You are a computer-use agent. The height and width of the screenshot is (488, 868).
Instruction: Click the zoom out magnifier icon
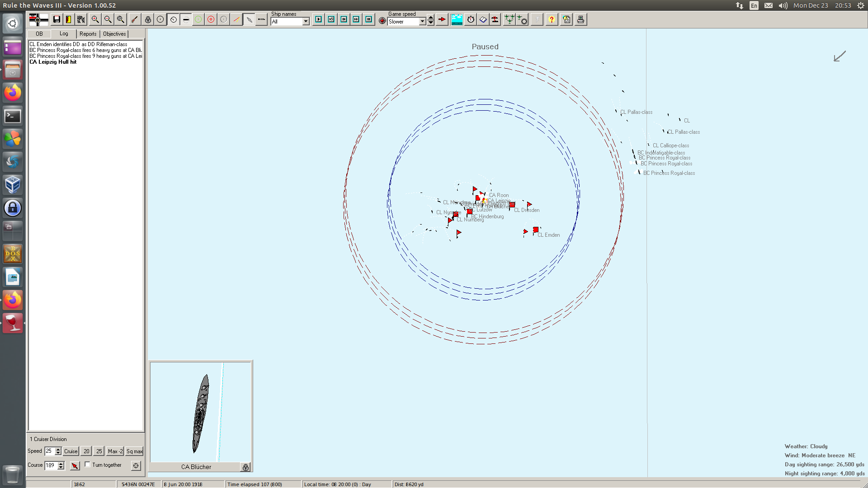click(x=108, y=19)
